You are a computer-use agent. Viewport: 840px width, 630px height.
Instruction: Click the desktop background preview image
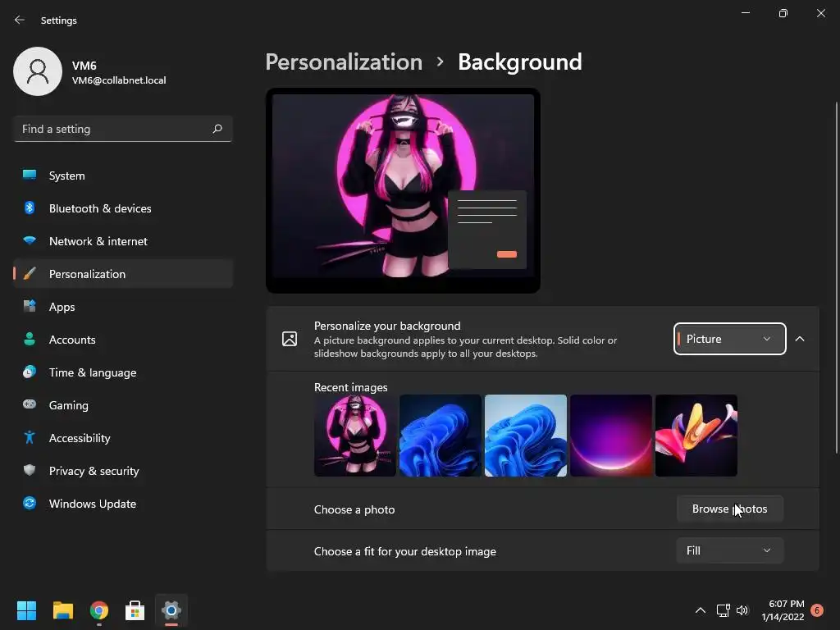click(403, 190)
